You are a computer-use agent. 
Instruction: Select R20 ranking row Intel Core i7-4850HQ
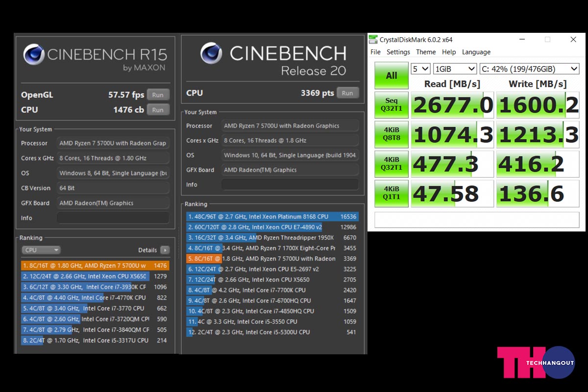[x=272, y=311]
